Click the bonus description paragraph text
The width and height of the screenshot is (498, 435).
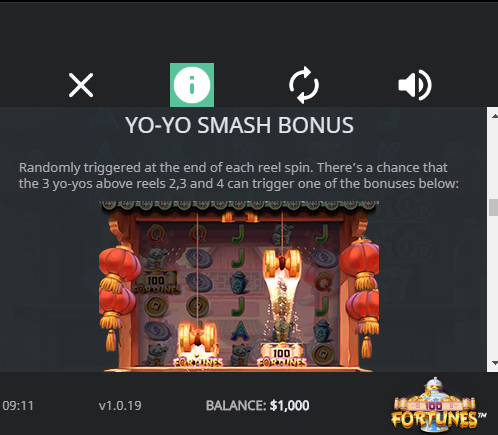[x=239, y=175]
